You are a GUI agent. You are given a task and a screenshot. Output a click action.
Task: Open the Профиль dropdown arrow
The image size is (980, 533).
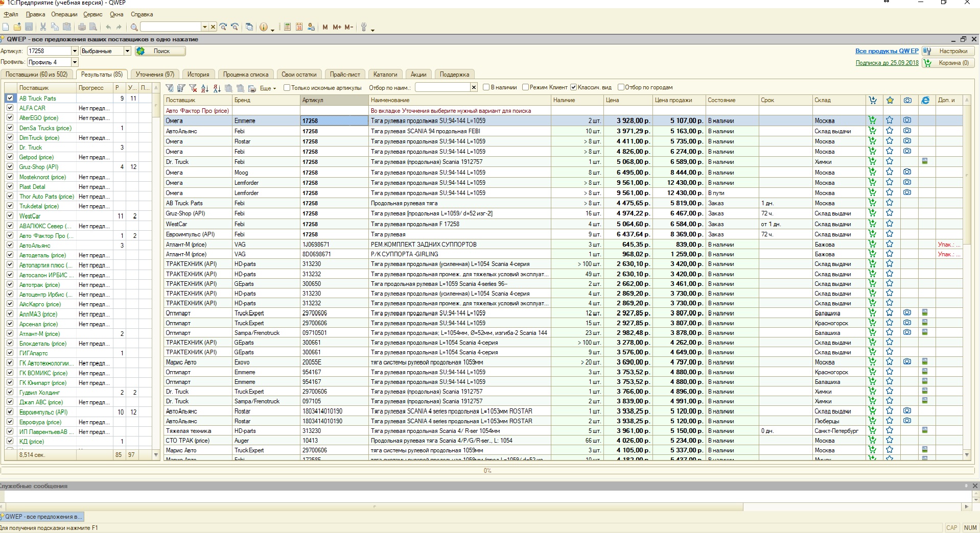coord(75,62)
